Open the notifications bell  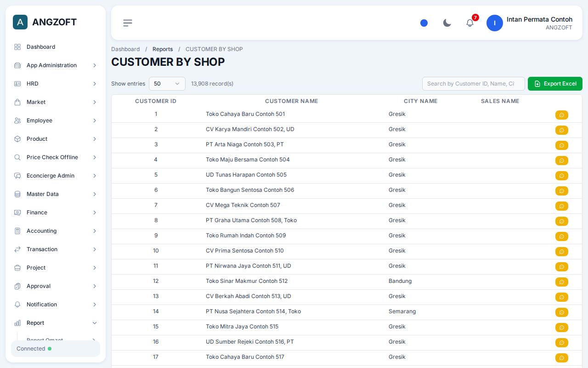[470, 23]
